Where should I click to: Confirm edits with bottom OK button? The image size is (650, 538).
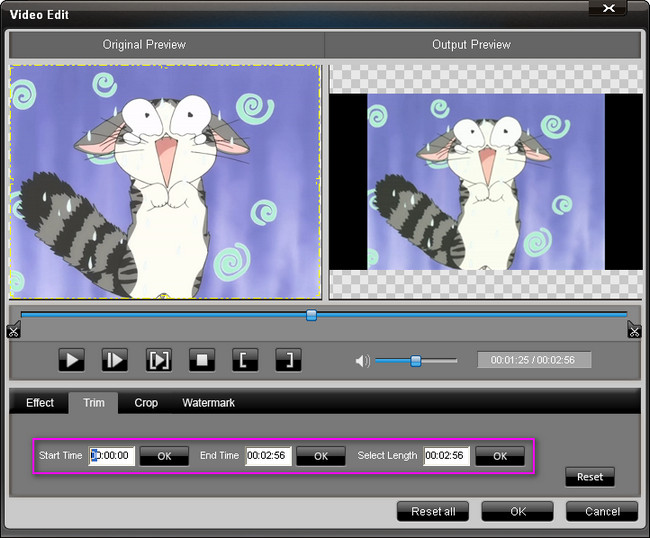point(517,511)
